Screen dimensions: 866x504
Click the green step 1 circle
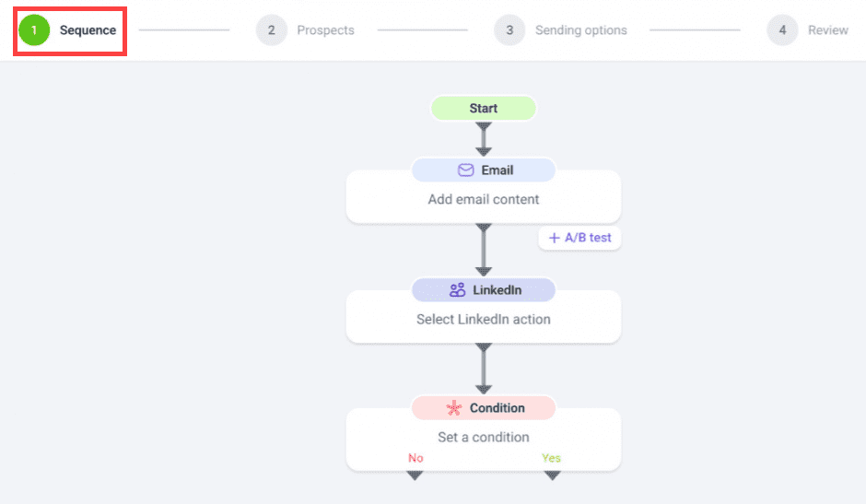pos(34,29)
